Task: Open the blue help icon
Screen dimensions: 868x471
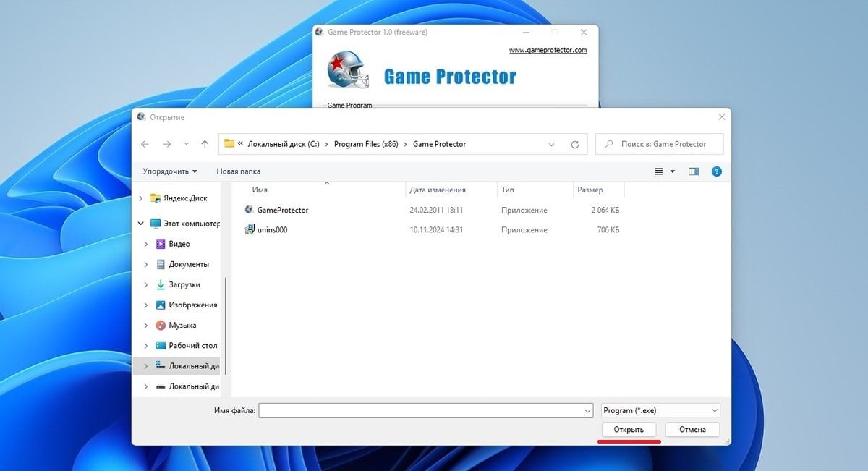Action: click(716, 171)
